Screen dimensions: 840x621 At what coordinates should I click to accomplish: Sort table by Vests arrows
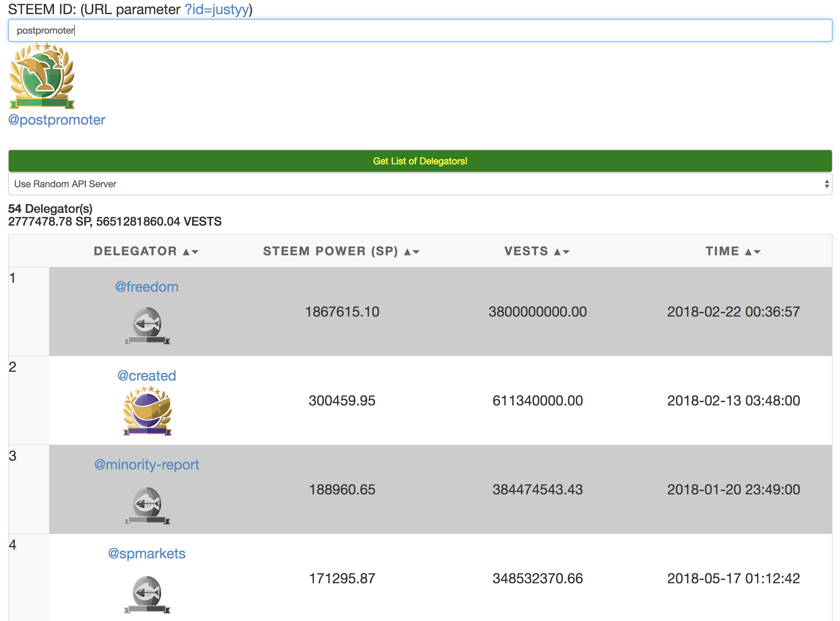coord(562,252)
